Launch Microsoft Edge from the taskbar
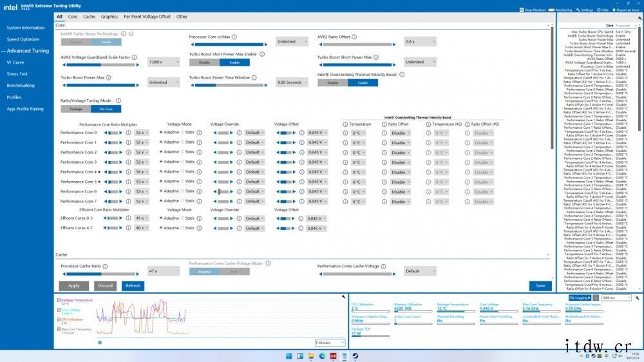The height and width of the screenshot is (362, 644). coord(322,356)
